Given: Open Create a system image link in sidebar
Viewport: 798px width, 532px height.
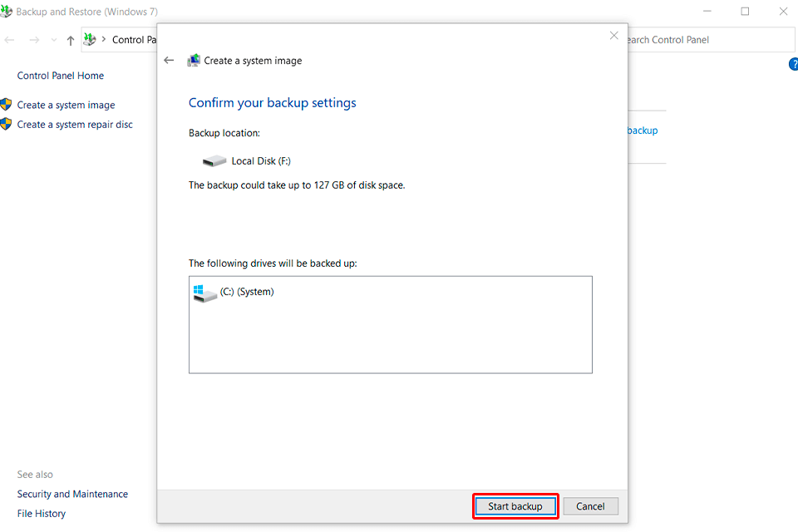Looking at the screenshot, I should [x=66, y=105].
